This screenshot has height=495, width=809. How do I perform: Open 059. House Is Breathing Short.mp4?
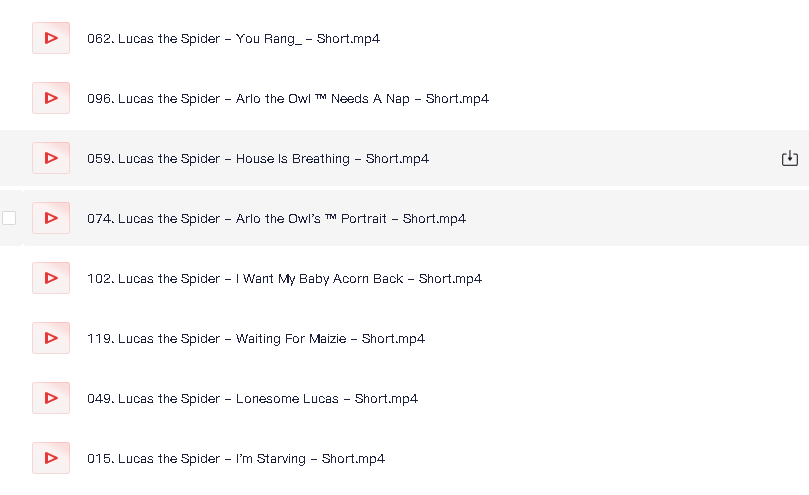coord(258,158)
